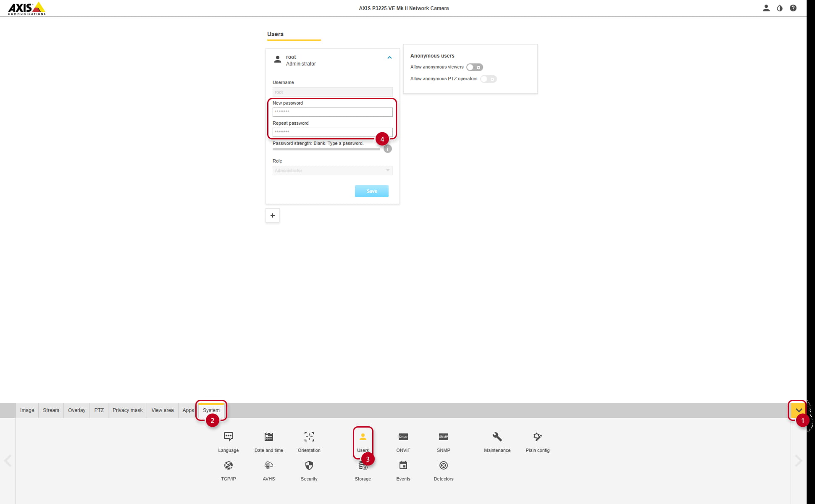Viewport: 815px width, 504px height.
Task: Toggle Allow anonymous viewers switch
Action: 475,67
